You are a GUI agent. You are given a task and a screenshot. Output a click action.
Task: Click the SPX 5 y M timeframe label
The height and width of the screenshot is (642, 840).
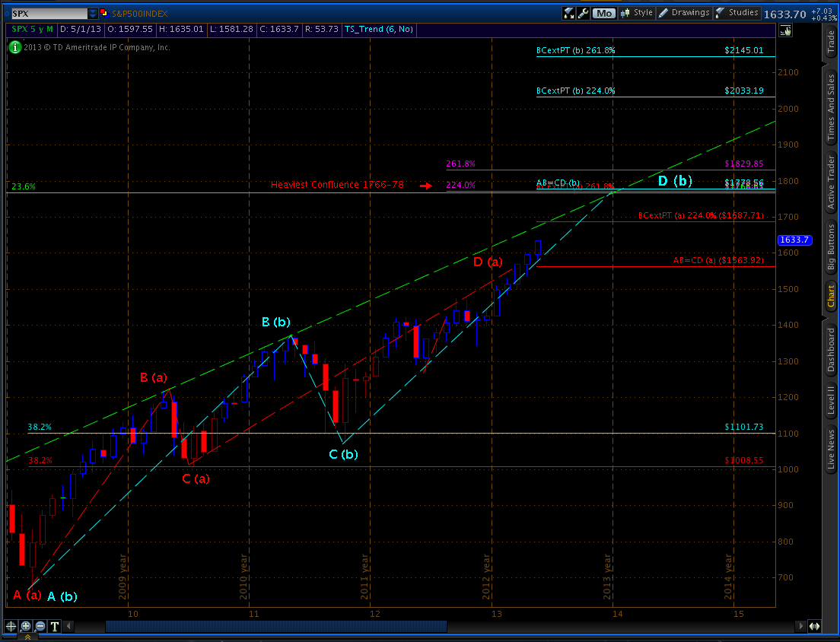pyautogui.click(x=33, y=30)
